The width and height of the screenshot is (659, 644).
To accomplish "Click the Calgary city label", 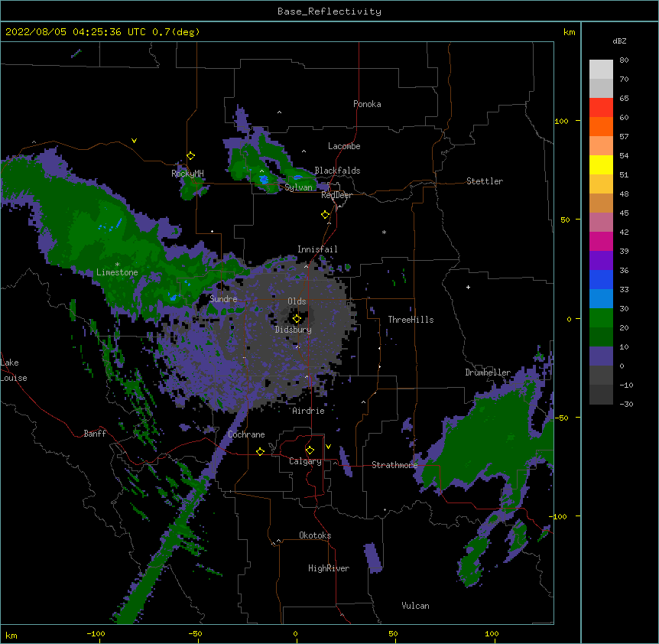I will (306, 461).
